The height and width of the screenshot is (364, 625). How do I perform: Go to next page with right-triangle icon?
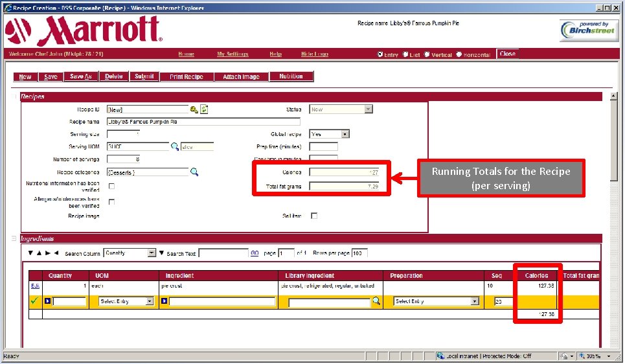coord(48,253)
